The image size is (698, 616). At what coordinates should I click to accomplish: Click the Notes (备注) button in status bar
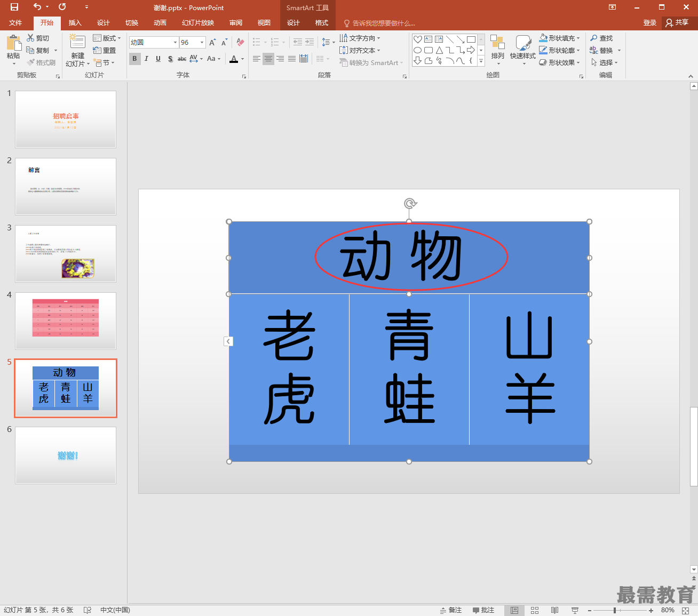(451, 610)
